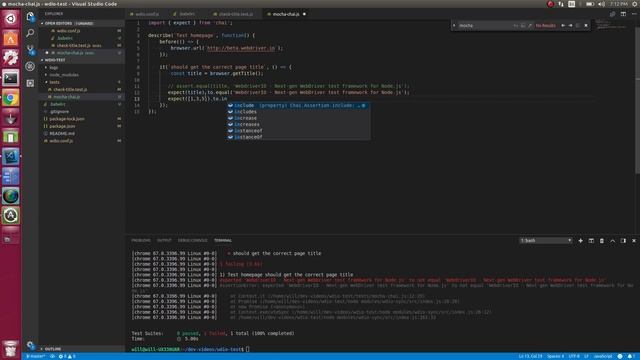Open the Extensions view
Image resolution: width=640 pixels, height=360 pixels.
(30, 83)
